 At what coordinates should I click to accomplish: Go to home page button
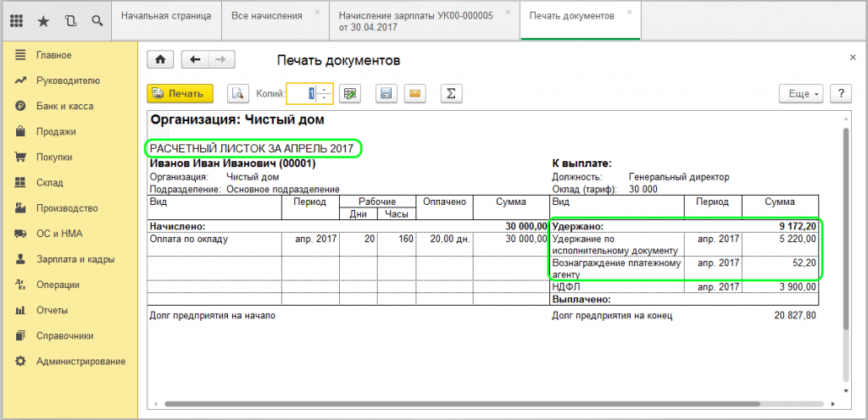click(160, 59)
